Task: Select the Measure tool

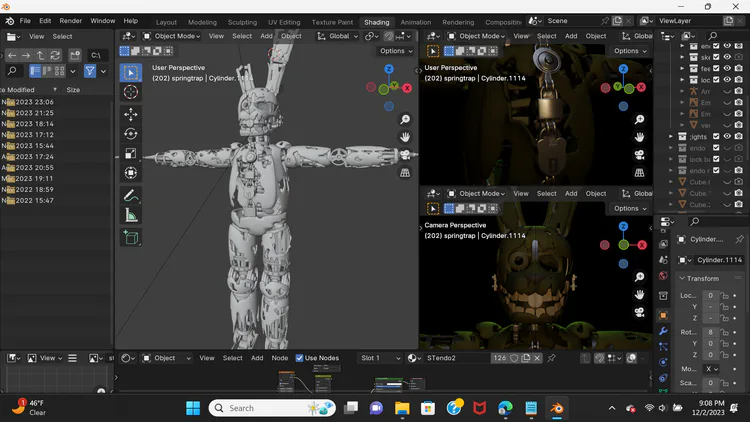Action: click(131, 215)
